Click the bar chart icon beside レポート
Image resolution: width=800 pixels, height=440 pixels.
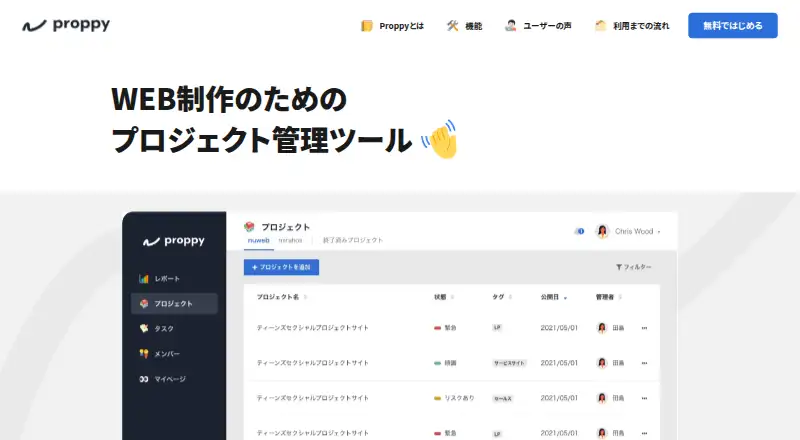pyautogui.click(x=144, y=279)
